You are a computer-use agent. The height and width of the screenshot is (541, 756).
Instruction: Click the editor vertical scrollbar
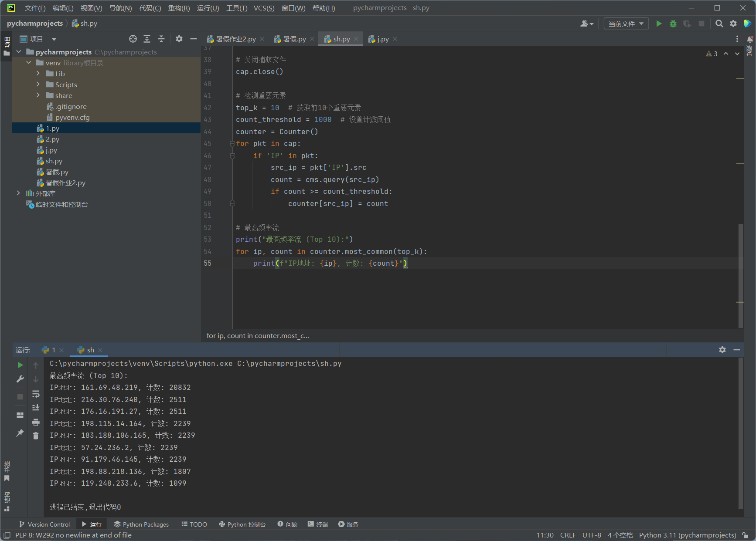point(740,274)
